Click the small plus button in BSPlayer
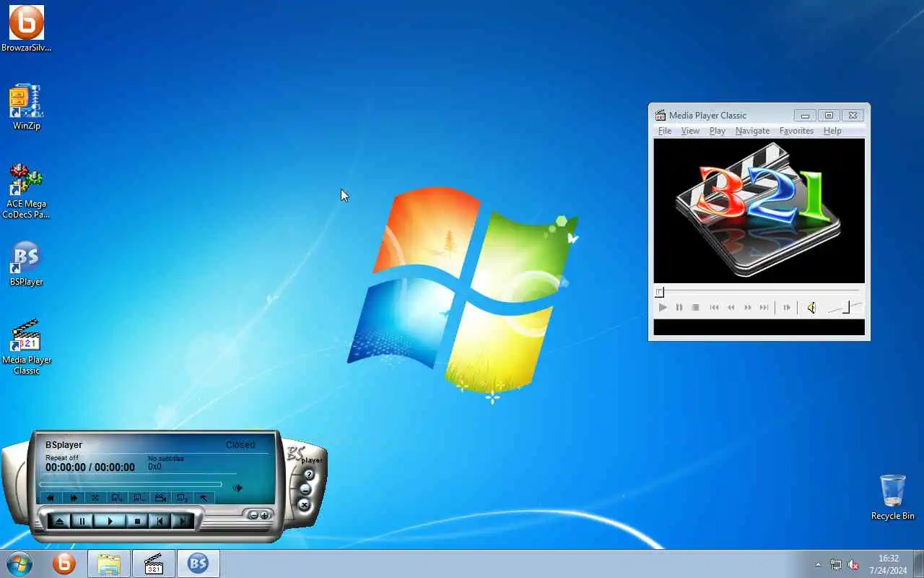 (x=264, y=515)
